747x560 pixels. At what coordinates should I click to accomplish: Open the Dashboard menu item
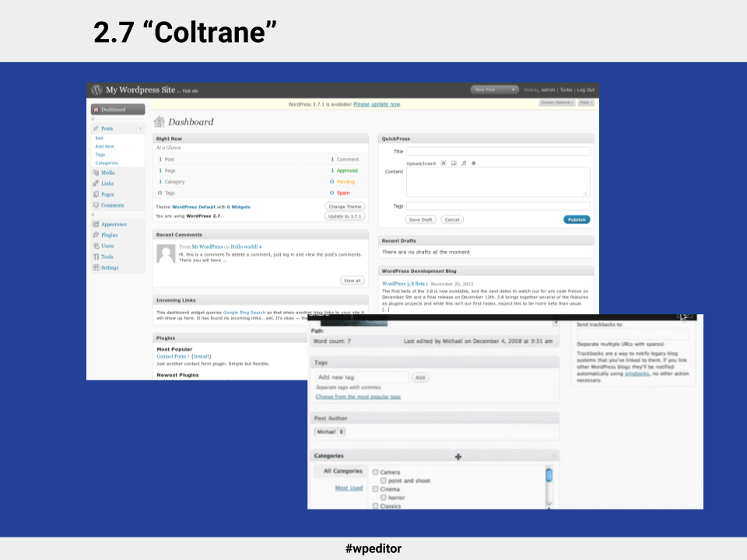117,110
